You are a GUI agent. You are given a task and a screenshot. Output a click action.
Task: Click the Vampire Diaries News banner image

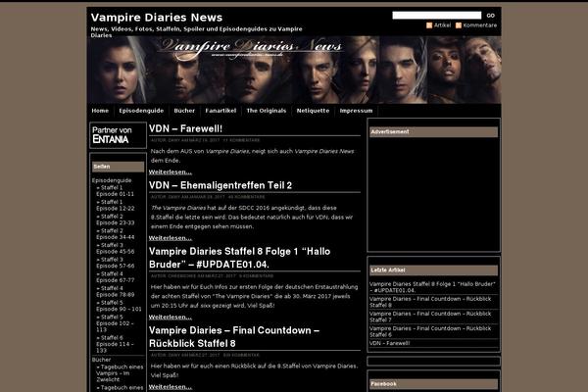pyautogui.click(x=294, y=70)
